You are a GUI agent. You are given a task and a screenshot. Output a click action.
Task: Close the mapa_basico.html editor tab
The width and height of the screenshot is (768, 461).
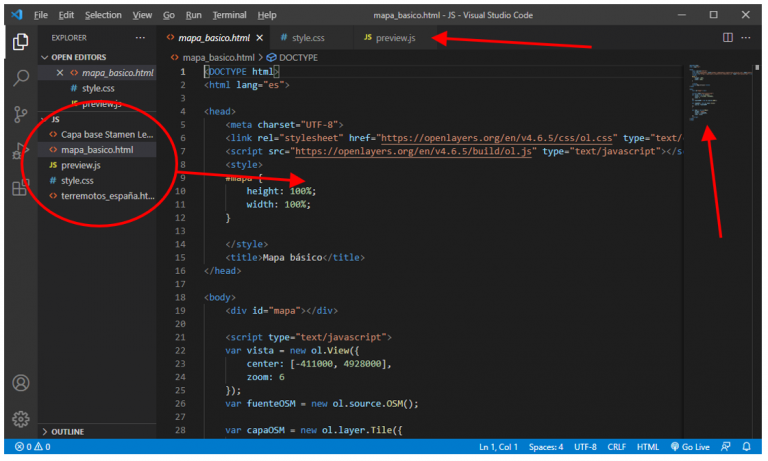point(260,37)
